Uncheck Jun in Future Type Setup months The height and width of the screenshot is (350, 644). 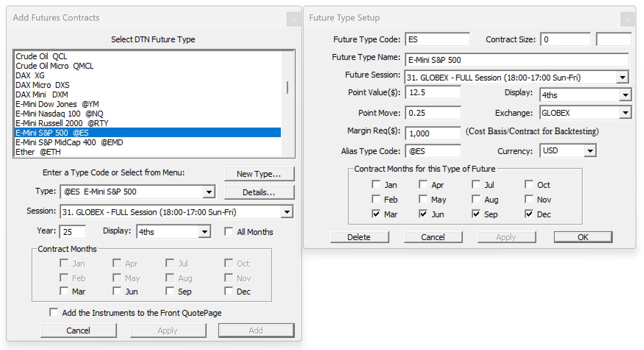(423, 214)
